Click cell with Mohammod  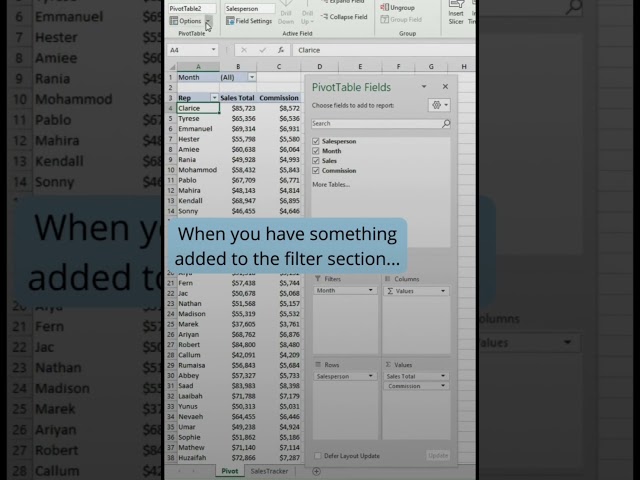coord(198,170)
